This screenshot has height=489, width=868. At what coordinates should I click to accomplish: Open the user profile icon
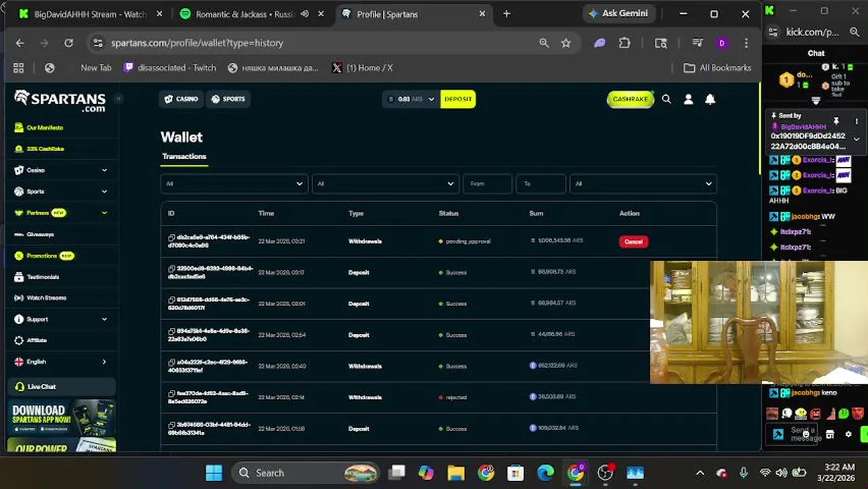pos(688,99)
